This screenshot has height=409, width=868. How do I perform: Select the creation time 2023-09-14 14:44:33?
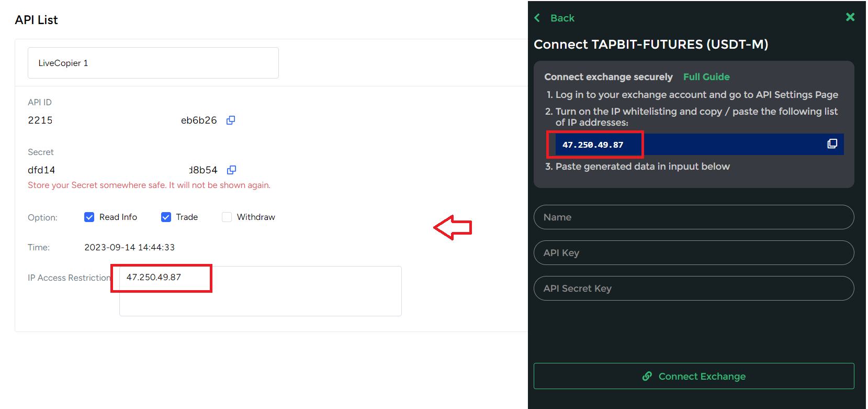[x=130, y=247]
